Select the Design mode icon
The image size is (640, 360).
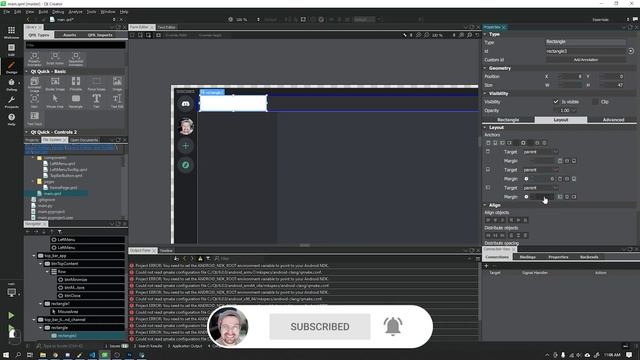[x=11, y=67]
